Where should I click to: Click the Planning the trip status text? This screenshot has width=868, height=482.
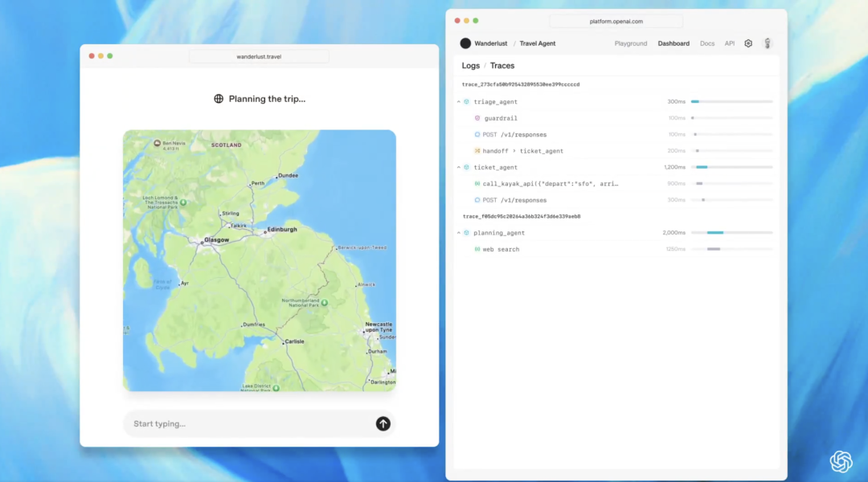(267, 99)
